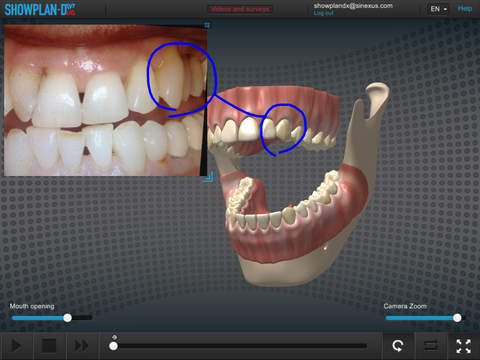Click the Mouth opening slider handle

68,318
